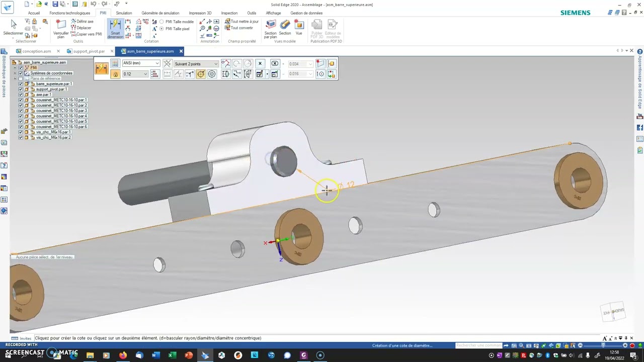Image resolution: width=644 pixels, height=362 pixels.
Task: Open the Verrouiller plan tool
Action: (60, 29)
